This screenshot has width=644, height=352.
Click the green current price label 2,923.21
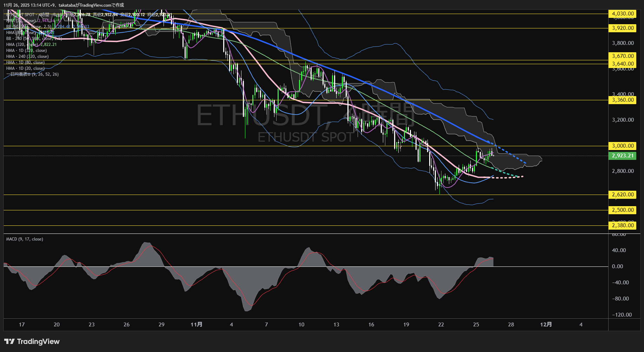[622, 156]
